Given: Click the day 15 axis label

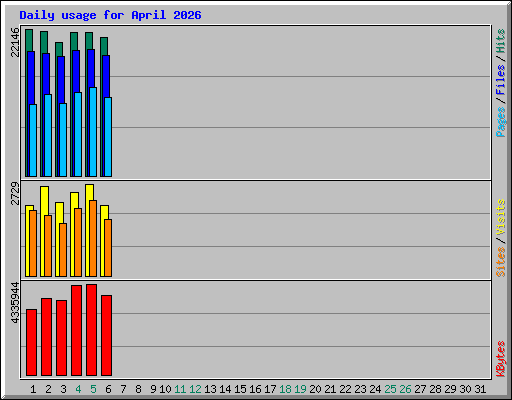Looking at the screenshot, I should coord(240,389).
